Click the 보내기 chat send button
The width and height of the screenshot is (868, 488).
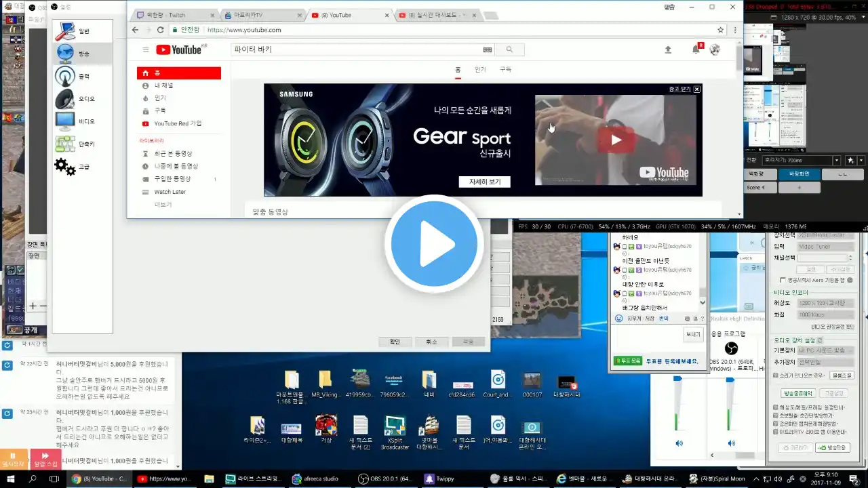tap(692, 334)
